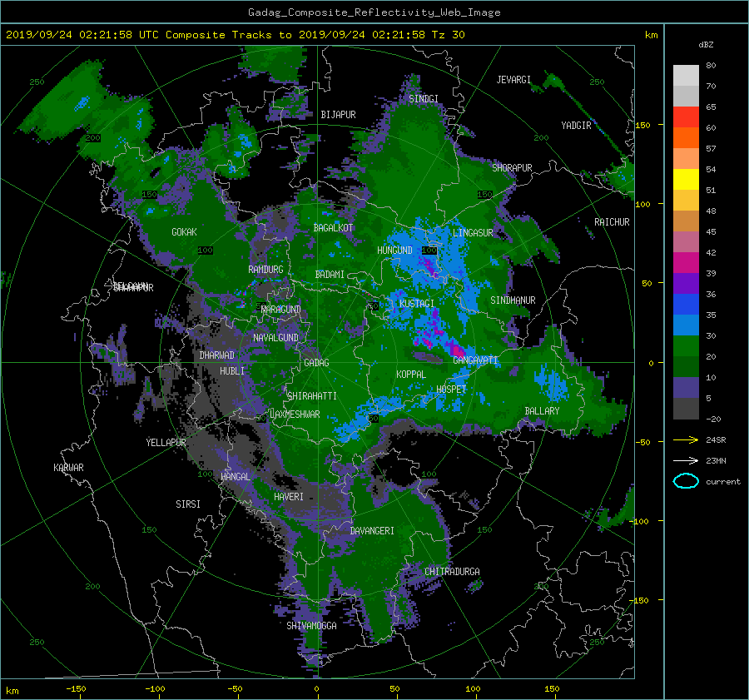Click the YADGIR city label
Viewport: 749px width, 700px height.
pyautogui.click(x=576, y=125)
